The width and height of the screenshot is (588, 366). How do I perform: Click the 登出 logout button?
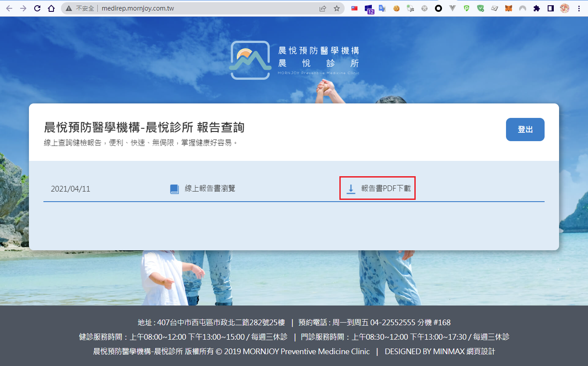(525, 129)
